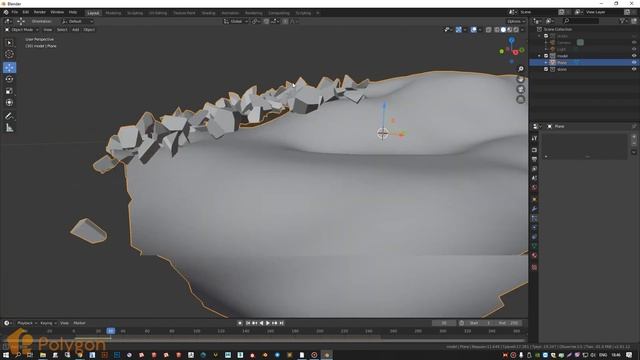Screen dimensions: 640x360
Task: Click the viewport zoom magnifier icon
Action: pos(521,69)
